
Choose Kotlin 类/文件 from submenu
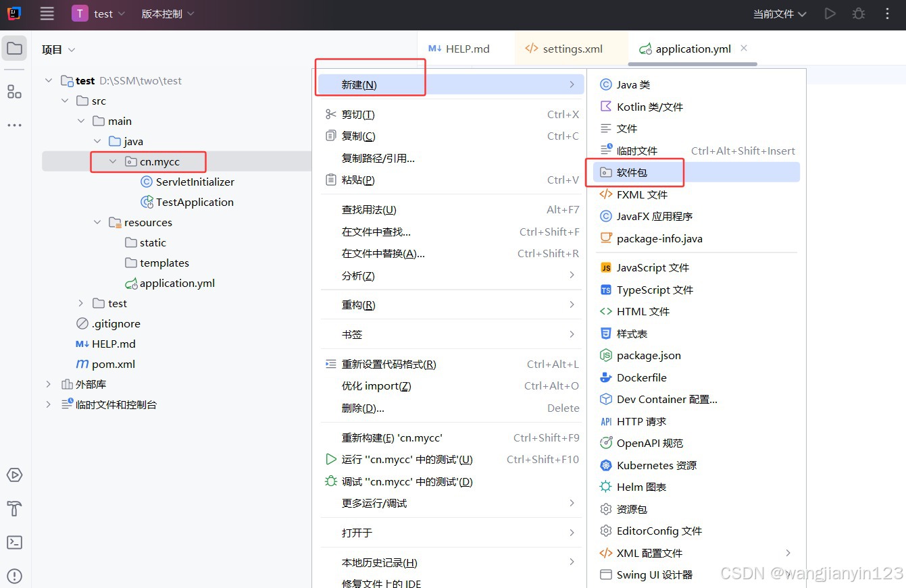pos(697,107)
